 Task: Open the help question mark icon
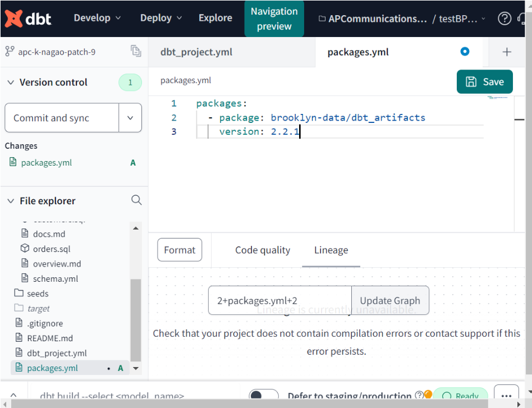pos(504,19)
